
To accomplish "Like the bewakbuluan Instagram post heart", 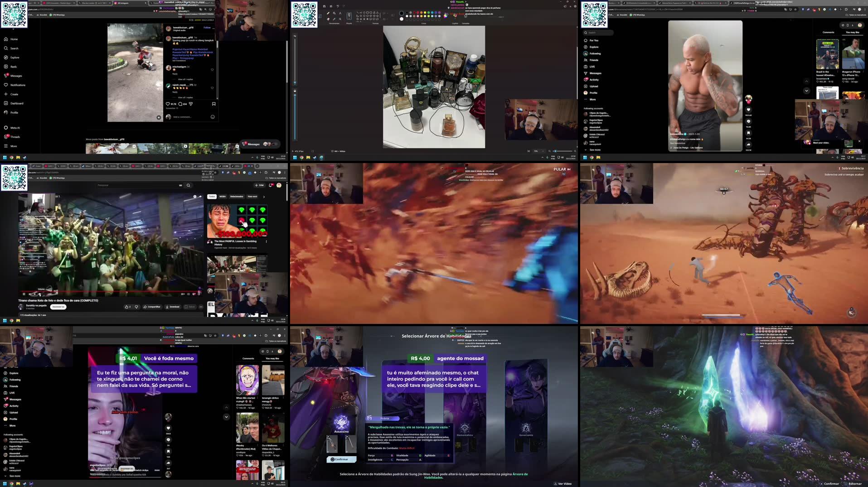I will [168, 104].
